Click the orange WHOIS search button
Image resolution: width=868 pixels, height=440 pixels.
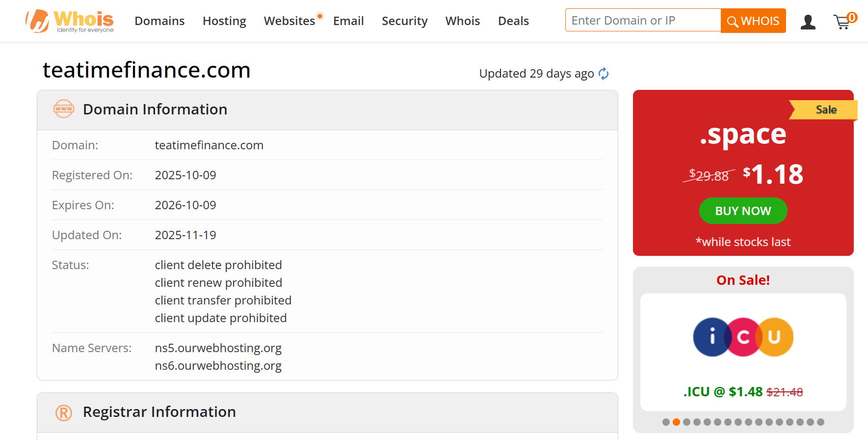tap(753, 21)
